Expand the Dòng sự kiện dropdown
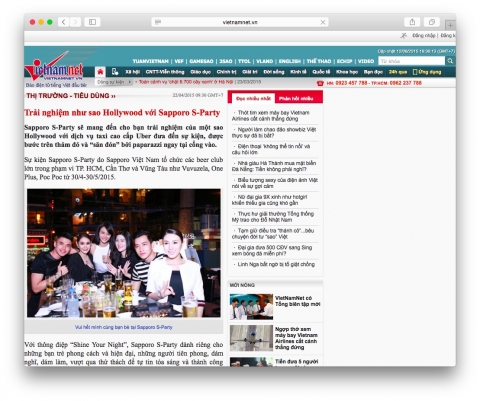This screenshot has height=401, width=480. 114,82
